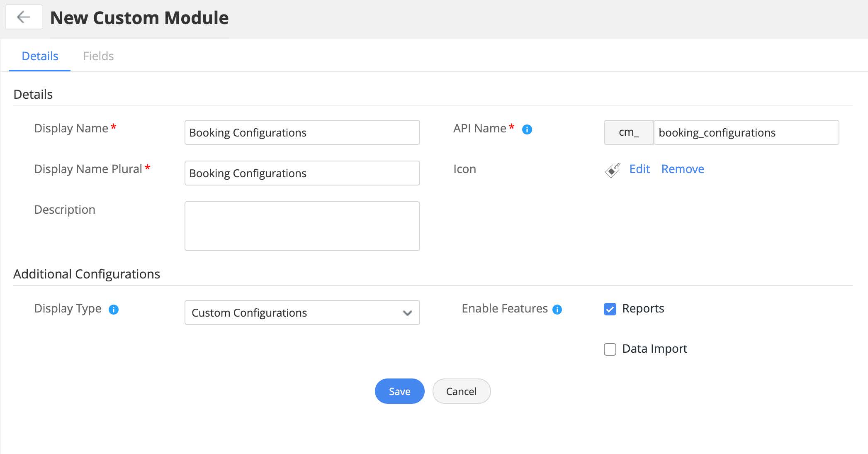This screenshot has height=454, width=868.
Task: Click the API Name info icon
Action: [x=527, y=129]
